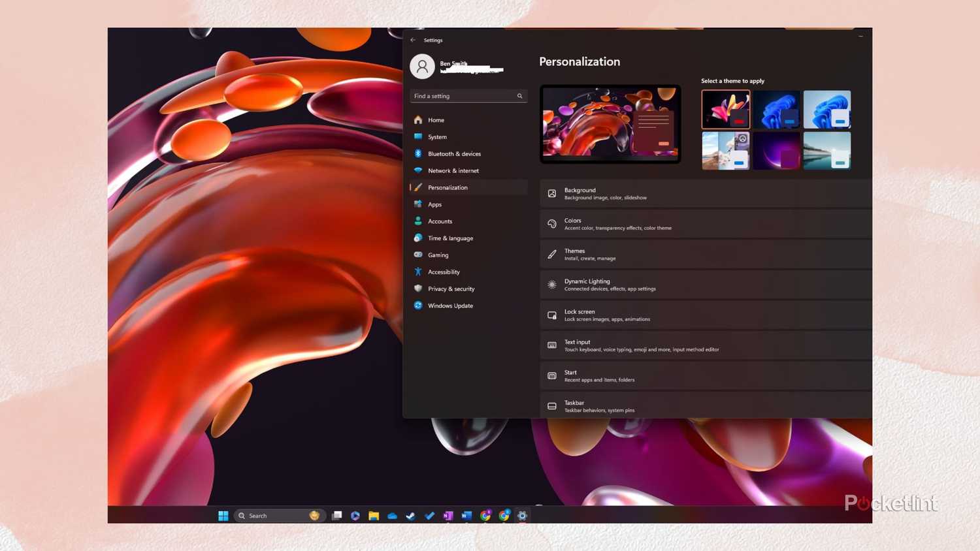This screenshot has width=980, height=551.
Task: Click the Network & internet globe icon
Action: click(419, 170)
